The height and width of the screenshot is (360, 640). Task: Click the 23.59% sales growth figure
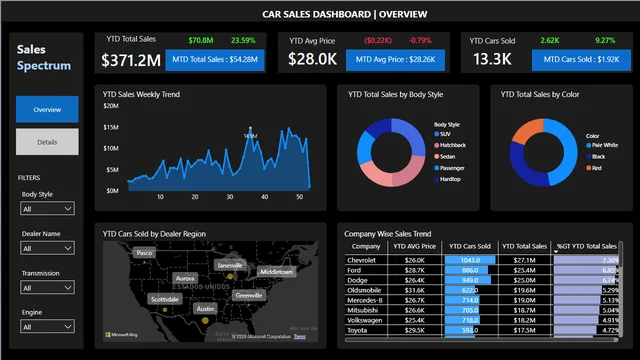[243, 40]
